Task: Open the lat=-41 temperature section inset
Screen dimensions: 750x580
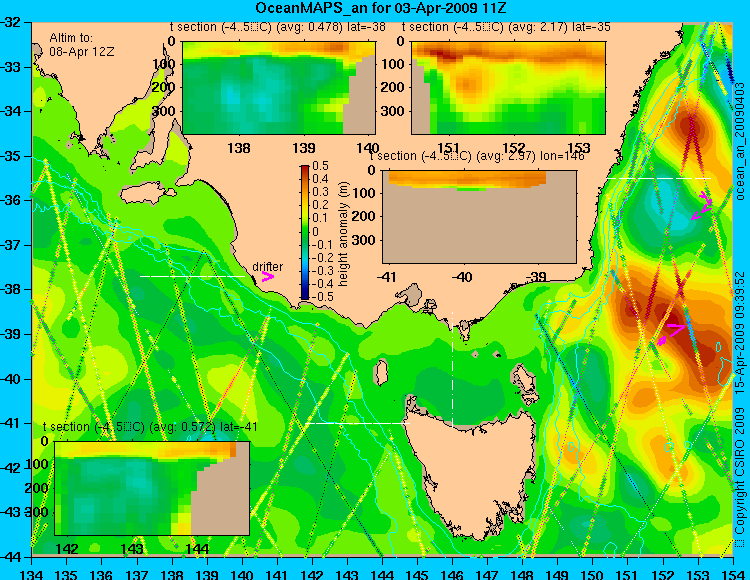Action: [x=152, y=488]
